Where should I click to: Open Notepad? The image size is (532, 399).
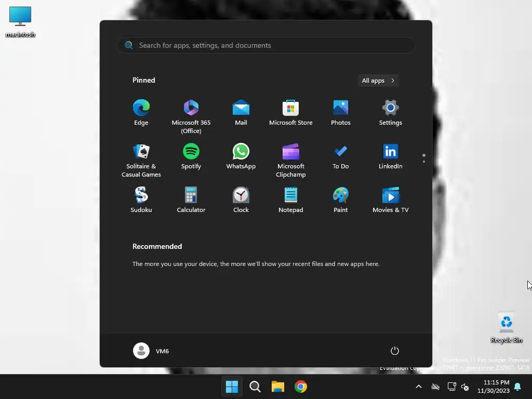click(291, 200)
